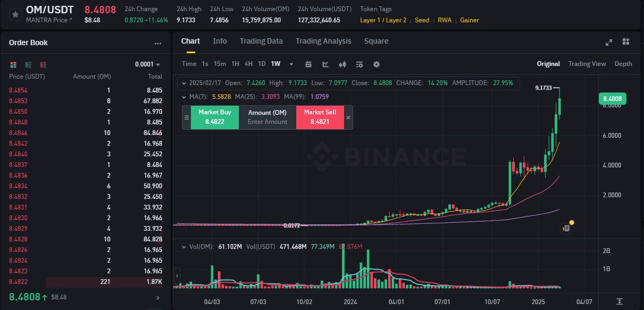
Task: Click the Market Buy button
Action: 215,118
